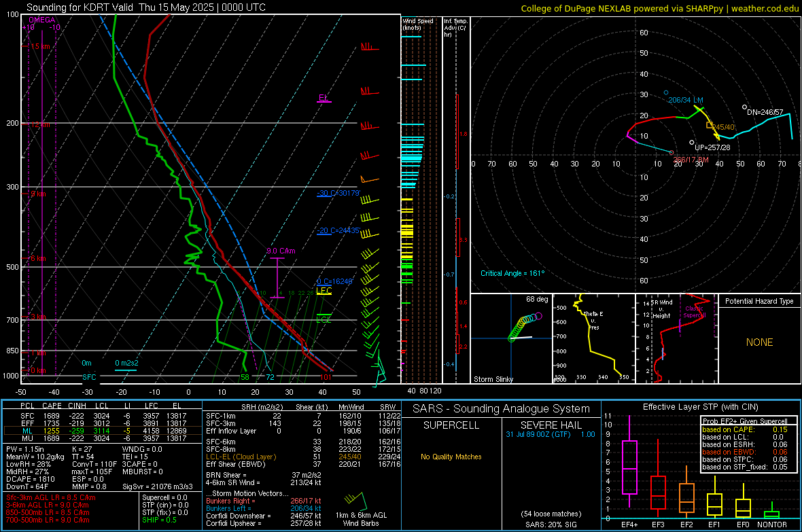Click the ConvT = 110F value
Image resolution: width=802 pixels, height=532 pixels.
[x=94, y=465]
